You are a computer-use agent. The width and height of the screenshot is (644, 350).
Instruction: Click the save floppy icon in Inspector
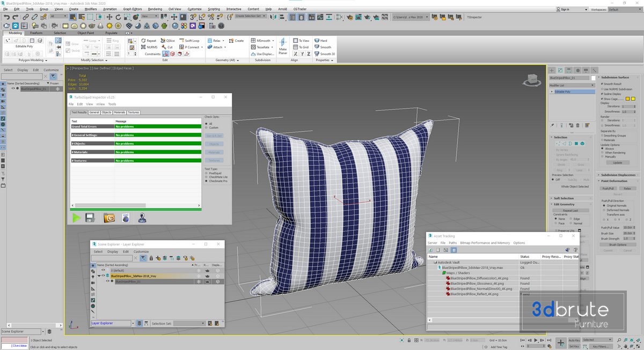tap(91, 217)
